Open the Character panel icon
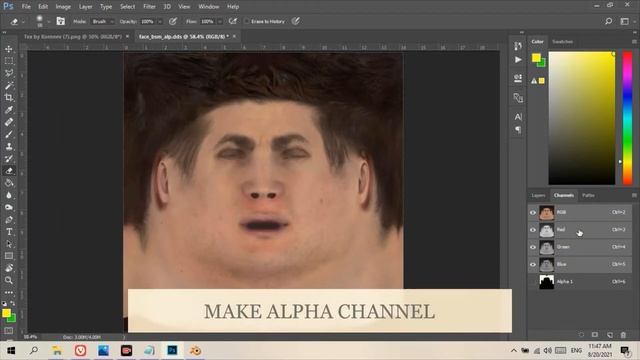The image size is (640, 360). point(518,117)
